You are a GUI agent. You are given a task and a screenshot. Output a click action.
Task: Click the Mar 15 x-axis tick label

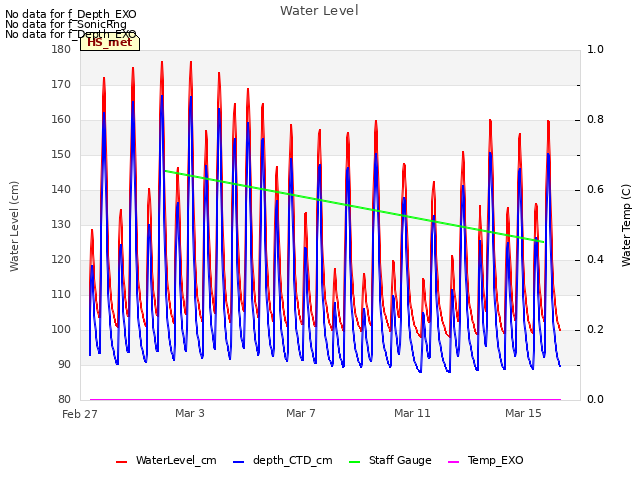coord(523,413)
